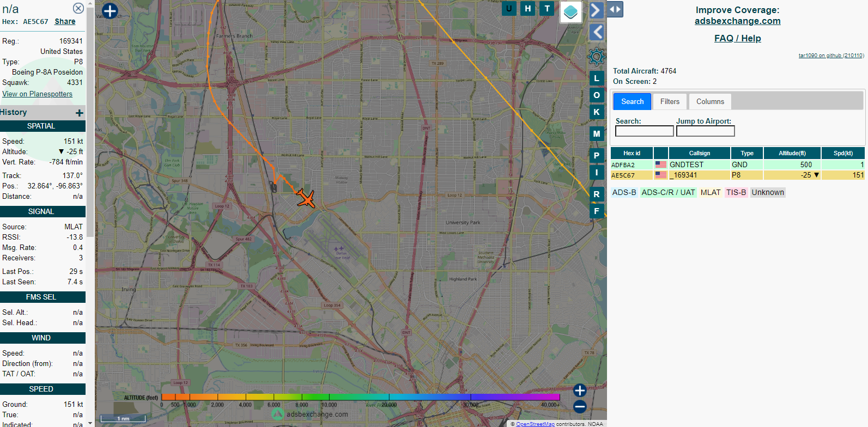Click the plus button at map top-left
Viewport: 868px width, 427px height.
click(x=110, y=11)
